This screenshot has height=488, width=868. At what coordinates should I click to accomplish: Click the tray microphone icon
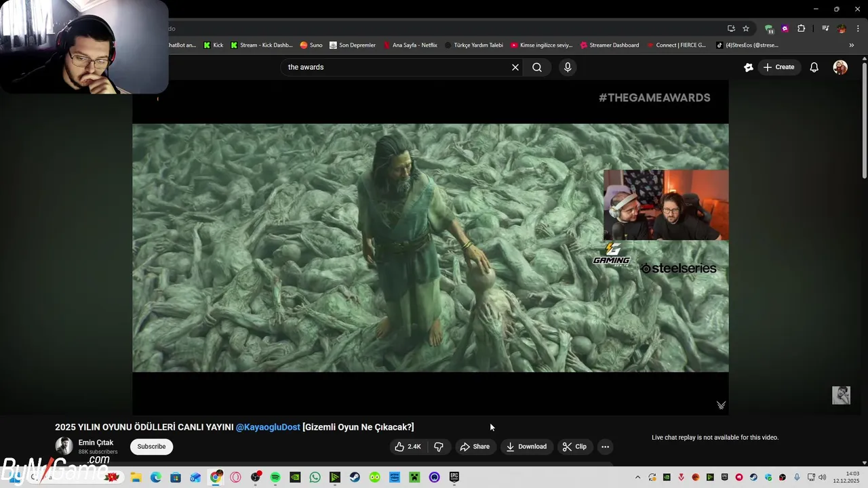[x=797, y=477]
